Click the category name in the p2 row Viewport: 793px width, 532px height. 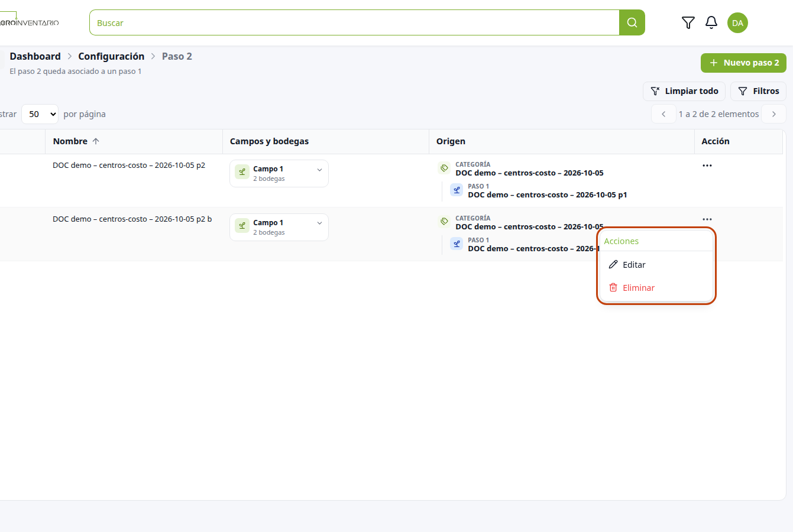529,173
